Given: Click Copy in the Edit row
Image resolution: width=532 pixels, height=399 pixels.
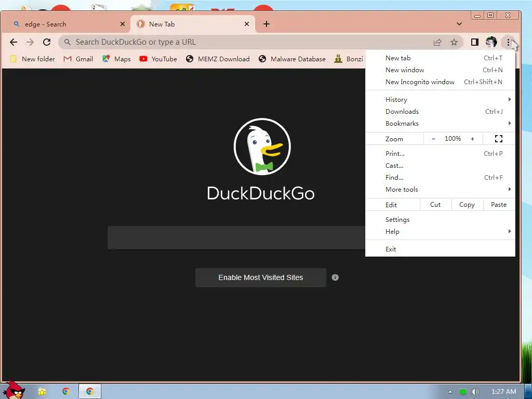Looking at the screenshot, I should [467, 205].
